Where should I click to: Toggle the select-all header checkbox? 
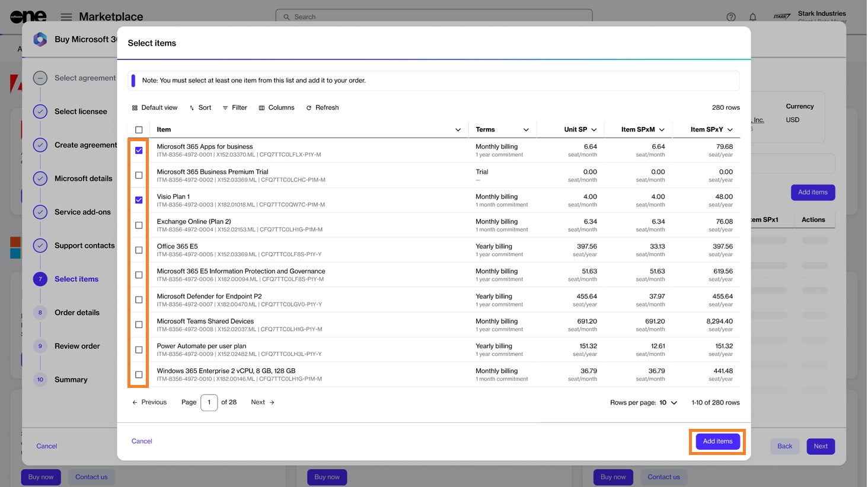pos(139,130)
